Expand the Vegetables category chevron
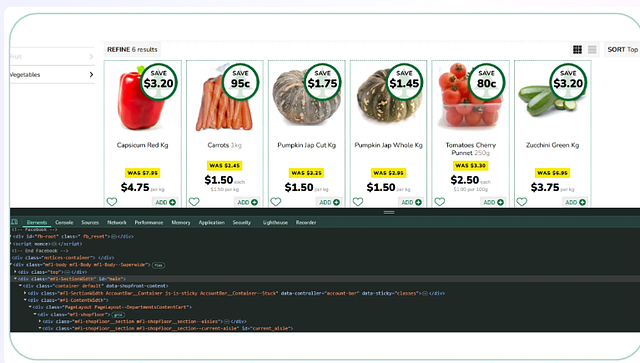 pyautogui.click(x=91, y=74)
